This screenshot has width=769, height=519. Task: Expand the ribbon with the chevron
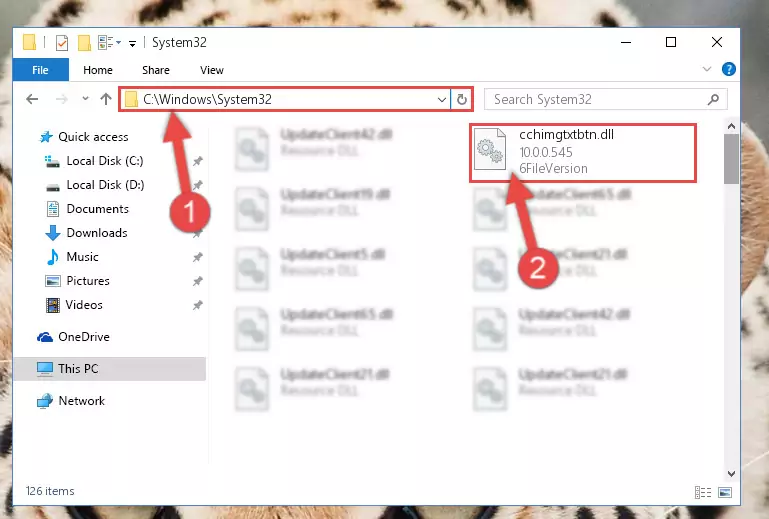point(707,69)
